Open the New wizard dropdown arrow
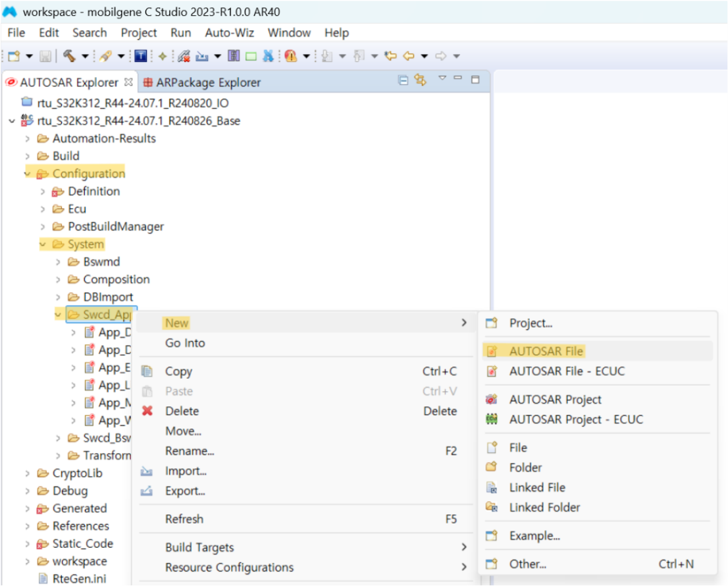 pyautogui.click(x=29, y=56)
